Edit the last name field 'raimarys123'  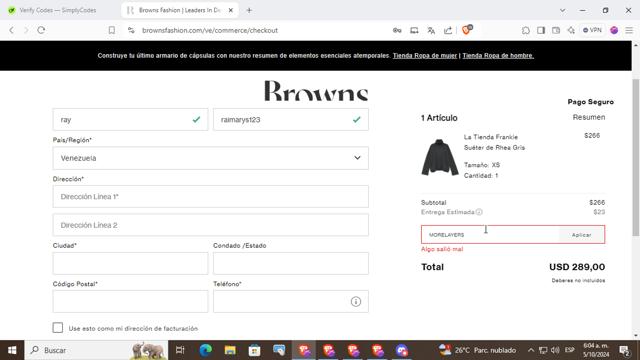pos(291,120)
